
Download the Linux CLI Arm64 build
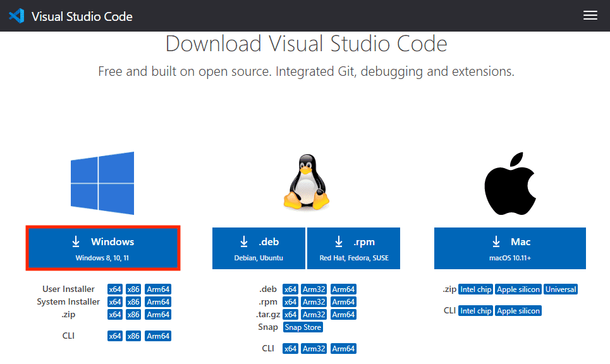click(343, 349)
